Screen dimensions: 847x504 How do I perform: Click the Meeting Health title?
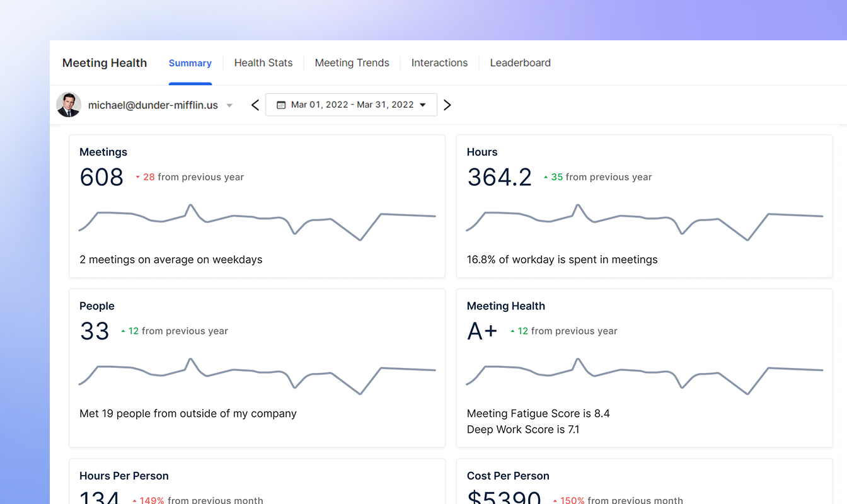pos(105,63)
